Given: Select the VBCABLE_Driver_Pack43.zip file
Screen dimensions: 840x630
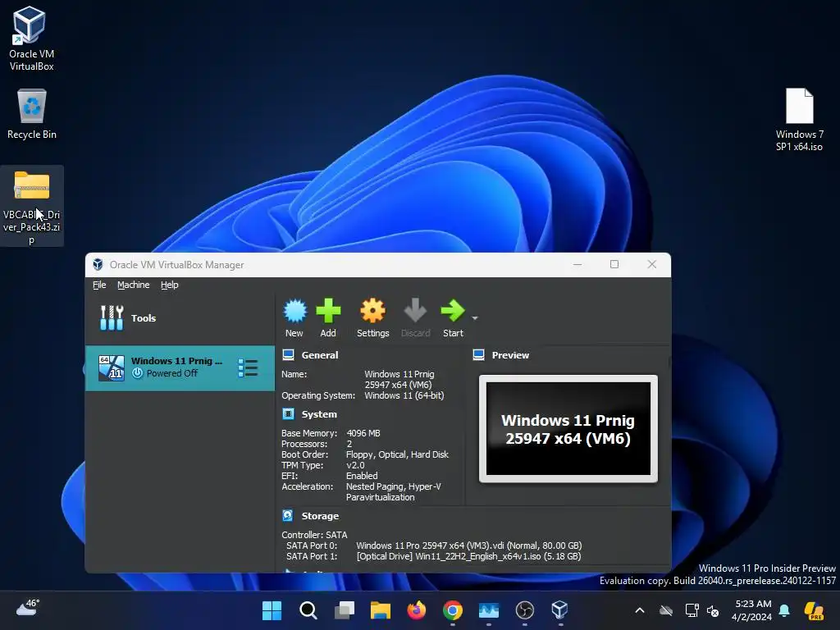Looking at the screenshot, I should (x=32, y=206).
